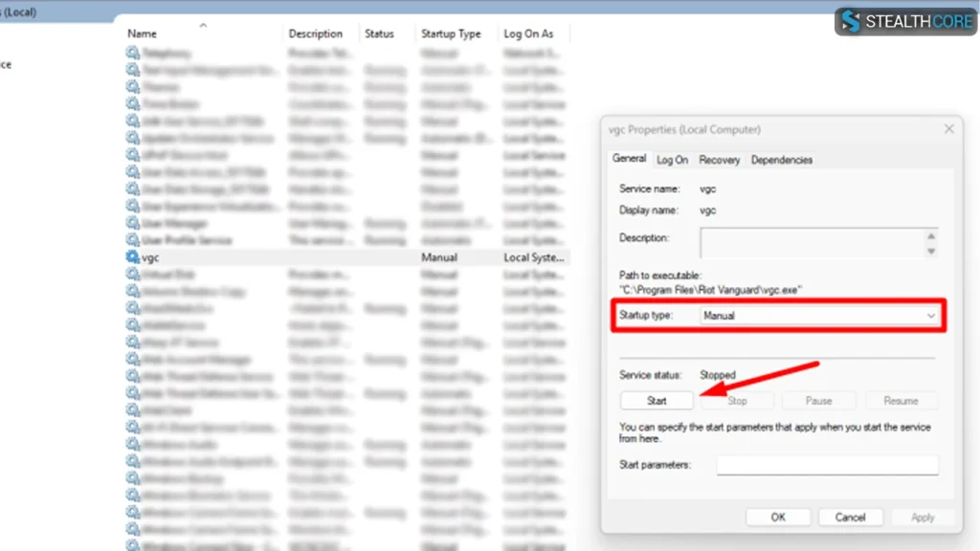Click the gear icon beside the vgc service
The image size is (980, 551).
click(x=132, y=257)
